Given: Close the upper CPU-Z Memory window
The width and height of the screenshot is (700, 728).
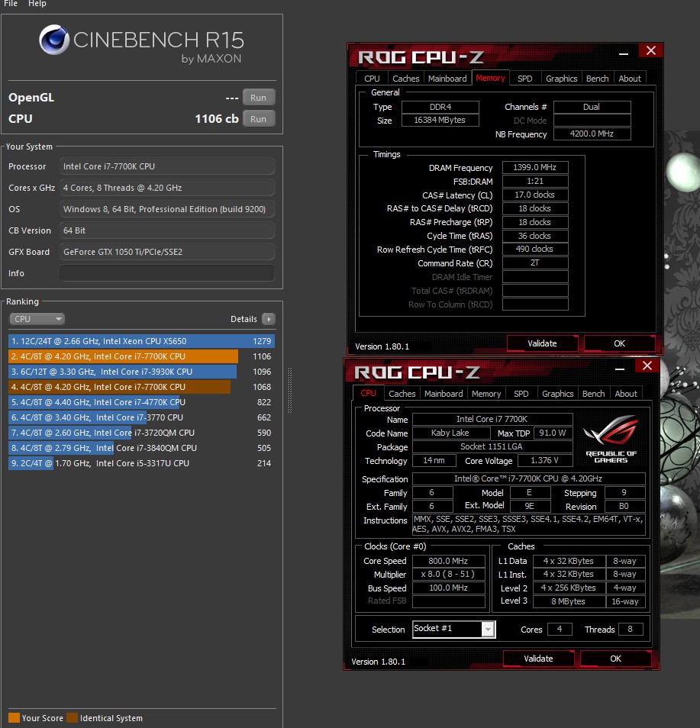Looking at the screenshot, I should (650, 50).
